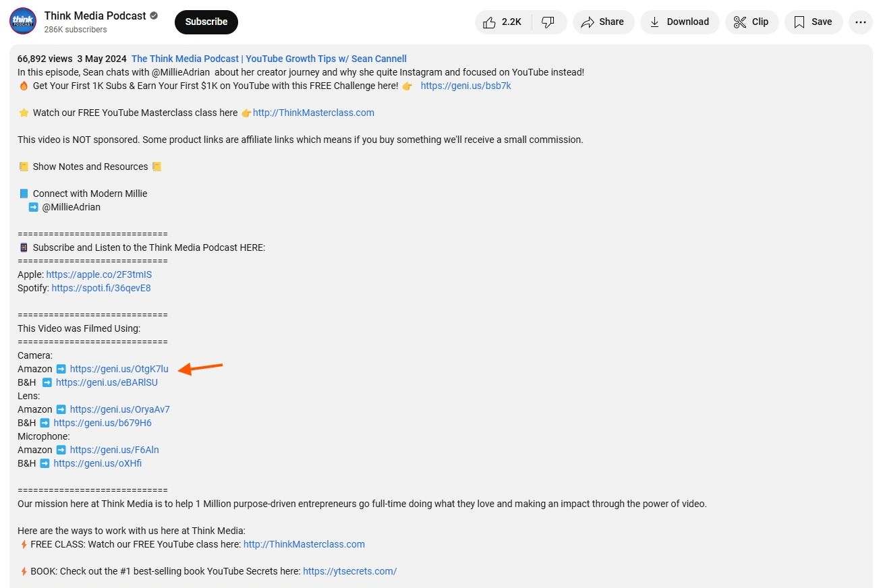The image size is (881, 588).
Task: Subscribe to Think Media Podcast
Action: [x=206, y=22]
